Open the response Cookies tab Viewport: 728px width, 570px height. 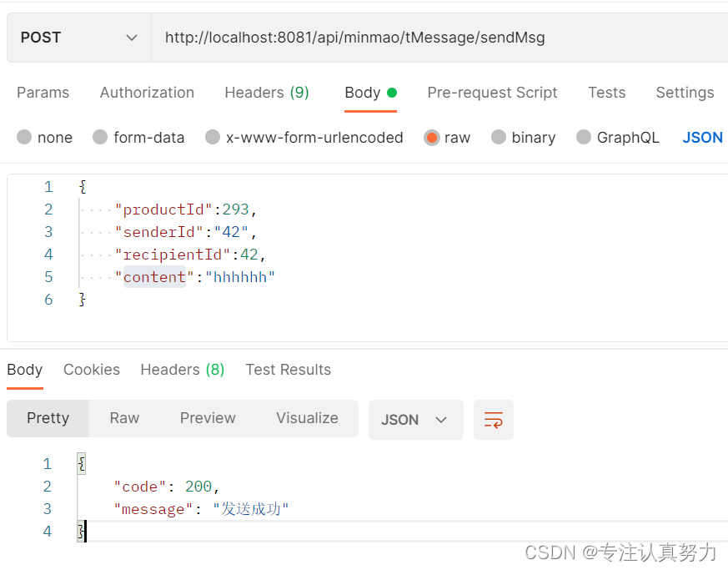click(x=92, y=370)
